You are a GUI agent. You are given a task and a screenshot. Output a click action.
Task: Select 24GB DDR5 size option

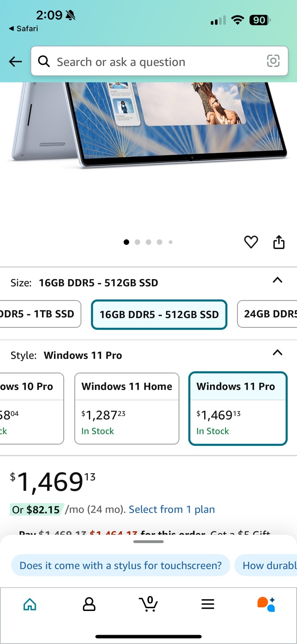click(x=267, y=314)
